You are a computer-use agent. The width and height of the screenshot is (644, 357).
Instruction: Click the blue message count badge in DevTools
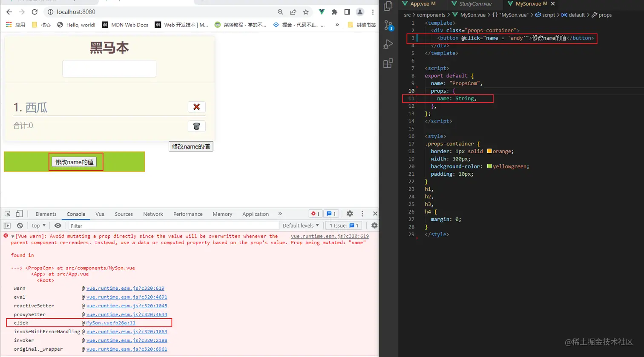[331, 214]
